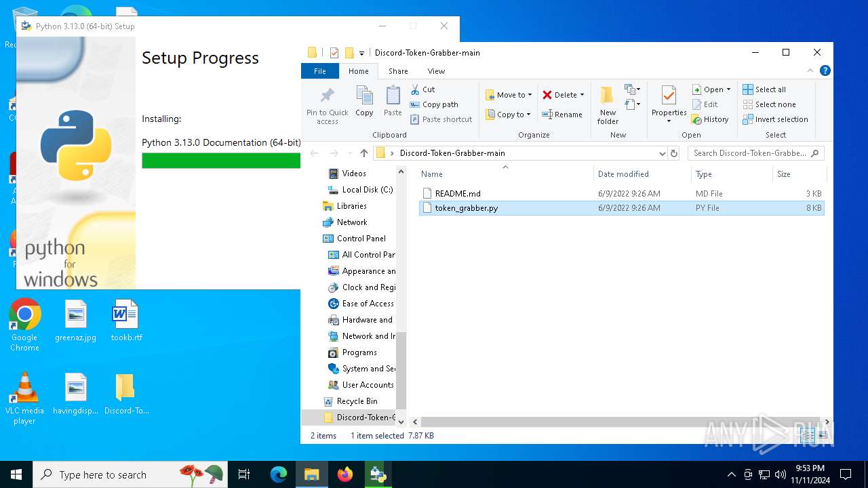Image resolution: width=868 pixels, height=488 pixels.
Task: Sort by Type column header
Action: pyautogui.click(x=731, y=174)
